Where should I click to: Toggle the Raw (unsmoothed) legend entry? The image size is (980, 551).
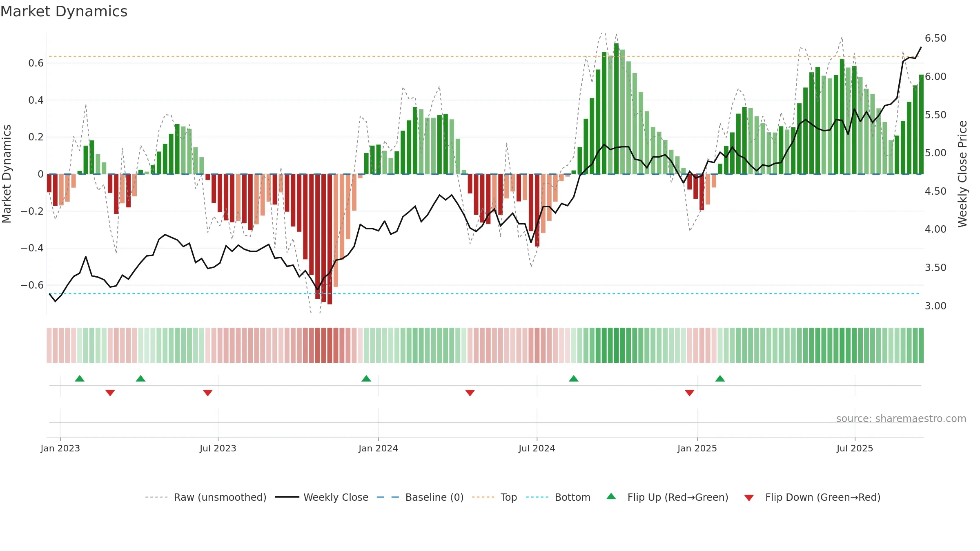(x=206, y=497)
